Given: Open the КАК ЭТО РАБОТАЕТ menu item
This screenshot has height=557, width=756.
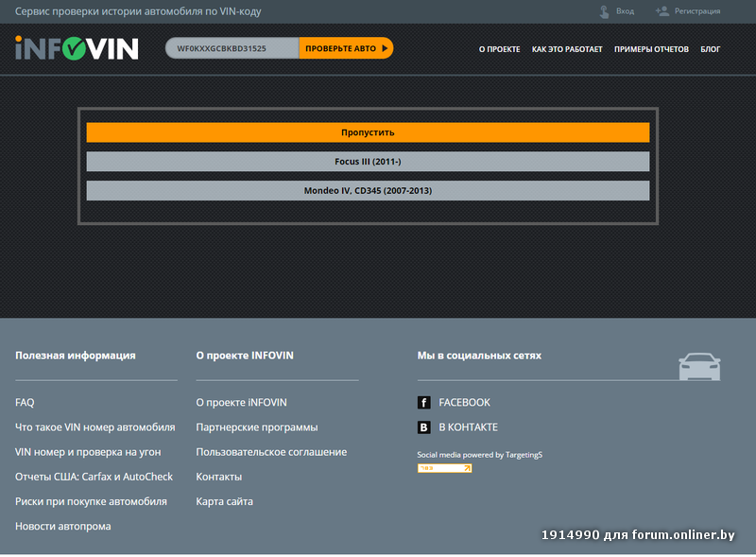Looking at the screenshot, I should (x=567, y=49).
